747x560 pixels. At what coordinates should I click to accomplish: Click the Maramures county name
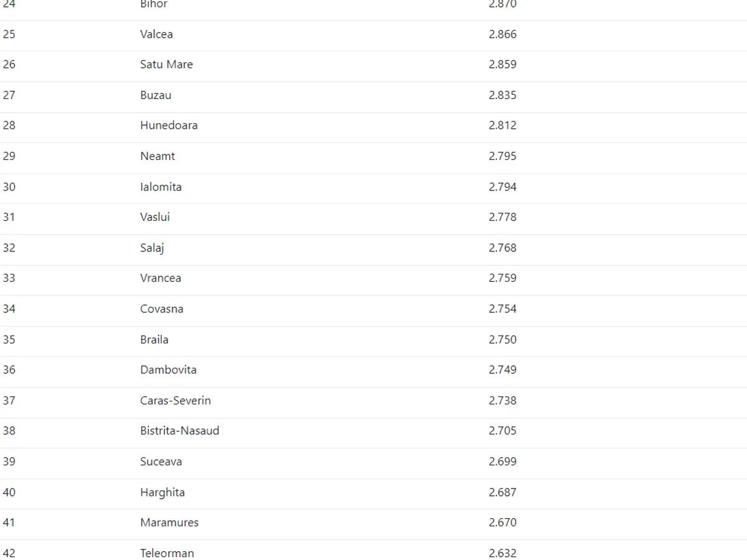[169, 523]
